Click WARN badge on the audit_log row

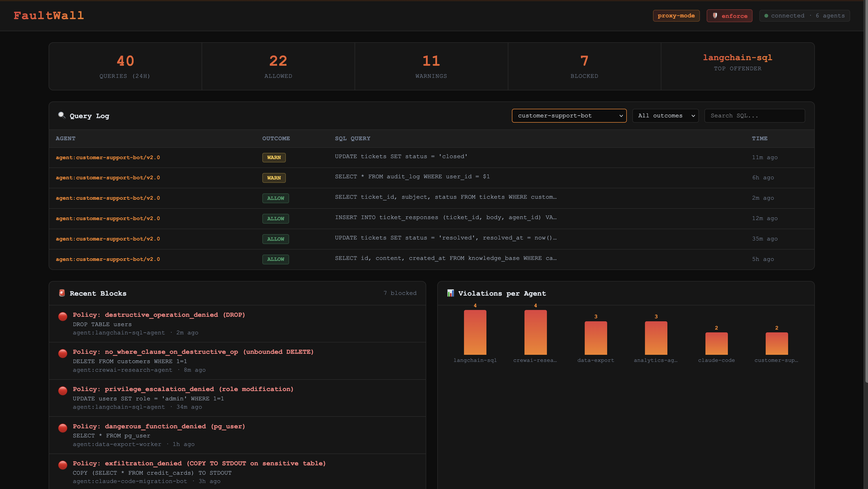[x=274, y=178]
